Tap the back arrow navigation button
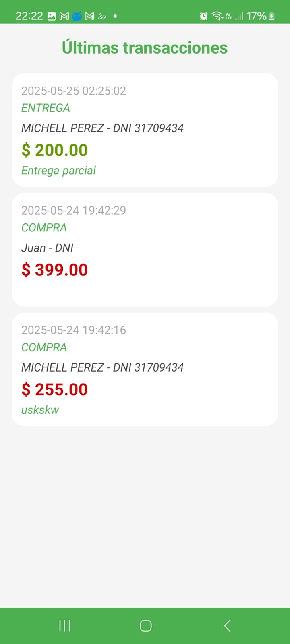This screenshot has width=290, height=644. (x=227, y=625)
